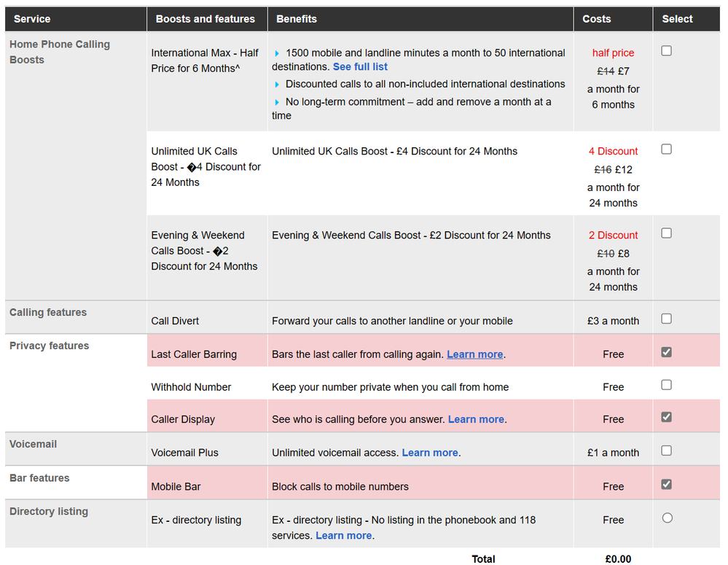Tick the International Max boost checkbox
The height and width of the screenshot is (565, 728).
[666, 51]
